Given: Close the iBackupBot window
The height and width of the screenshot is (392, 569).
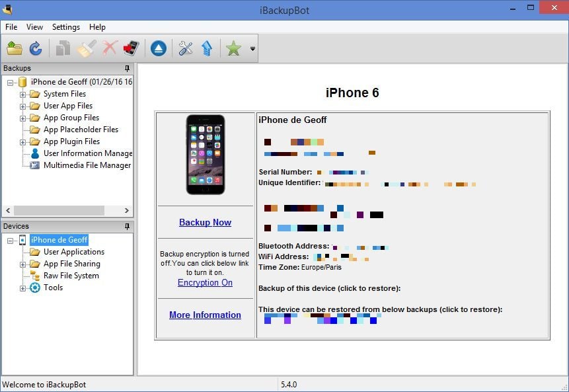Looking at the screenshot, I should coord(554,8).
